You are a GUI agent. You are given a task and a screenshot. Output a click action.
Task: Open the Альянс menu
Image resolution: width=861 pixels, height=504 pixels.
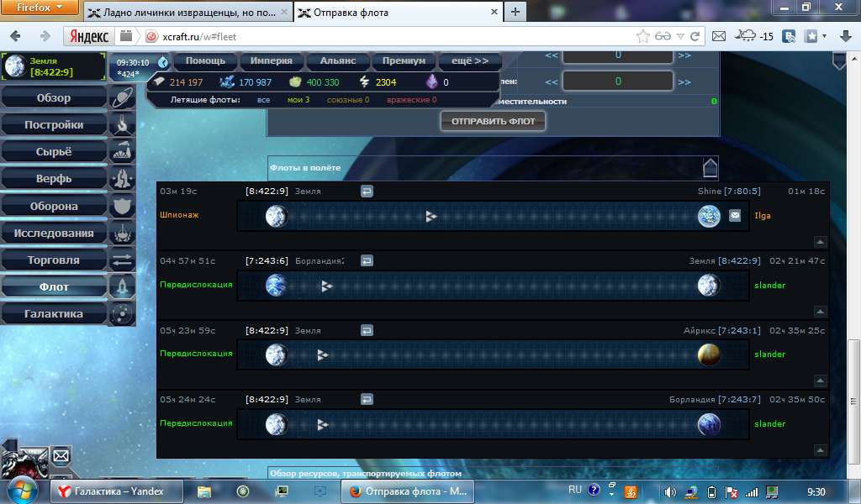[338, 60]
